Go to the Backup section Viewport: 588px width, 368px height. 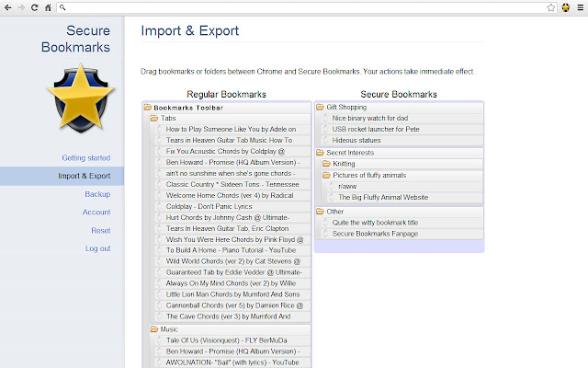[97, 194]
